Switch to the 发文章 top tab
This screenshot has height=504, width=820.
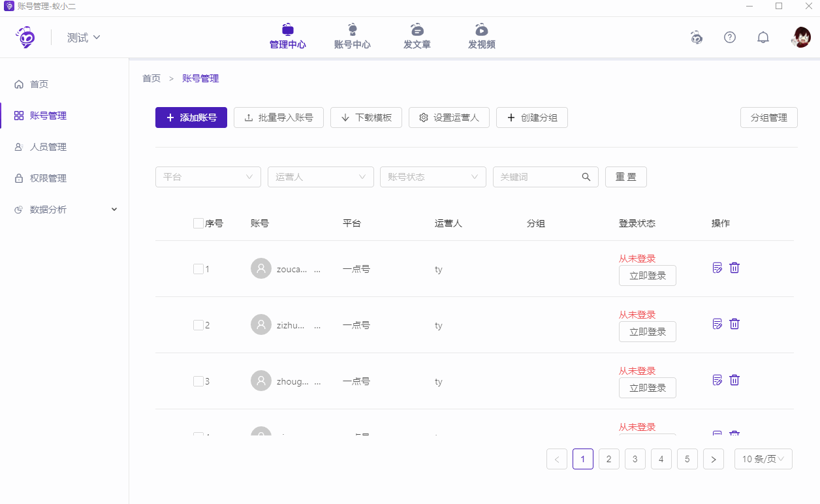[417, 37]
